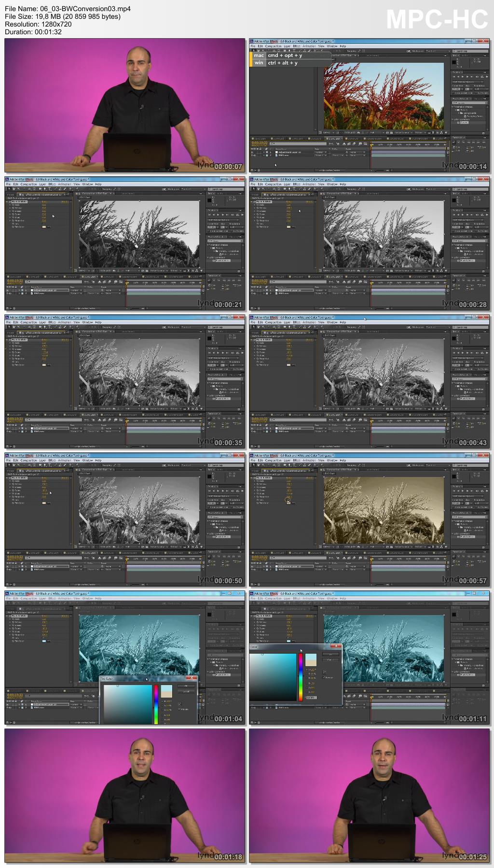Select Adjustment Layer 10 in the 00:00:14 frame

289,152
